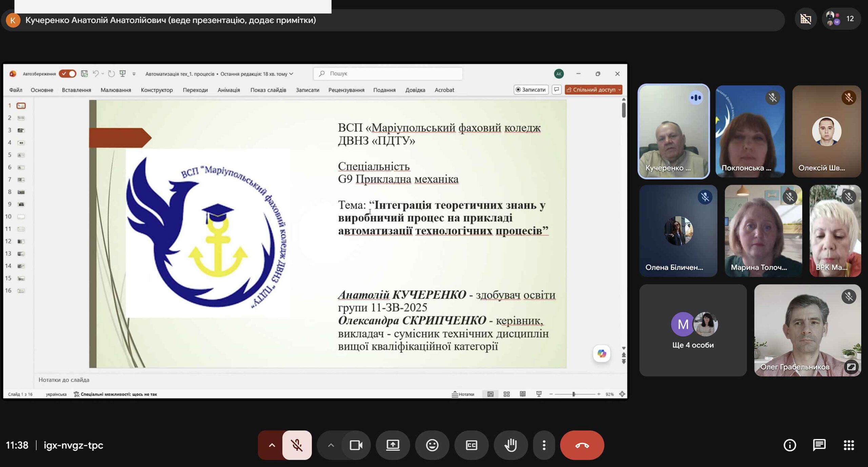Toggle closed captions in the meeting
Screen dimensions: 868x467
(x=471, y=445)
